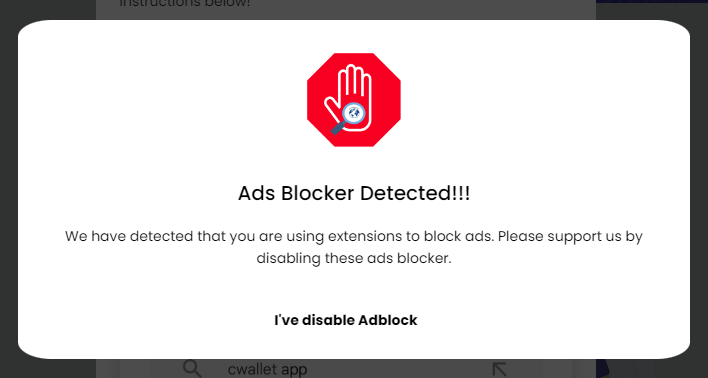Screen dimensions: 708x378
Task: Click the blue handle of the magnifier
Action: click(x=337, y=129)
